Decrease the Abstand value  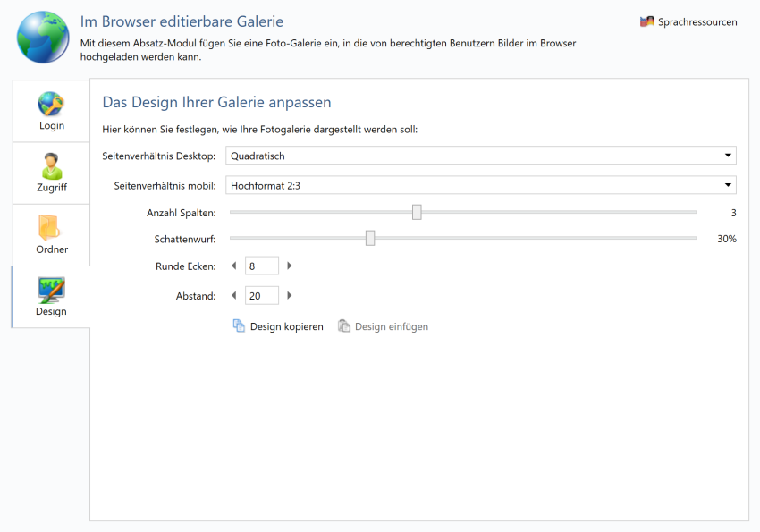[x=234, y=296]
